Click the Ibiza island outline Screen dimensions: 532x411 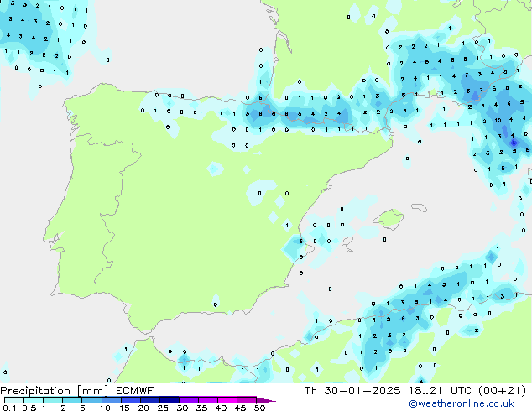347,242
